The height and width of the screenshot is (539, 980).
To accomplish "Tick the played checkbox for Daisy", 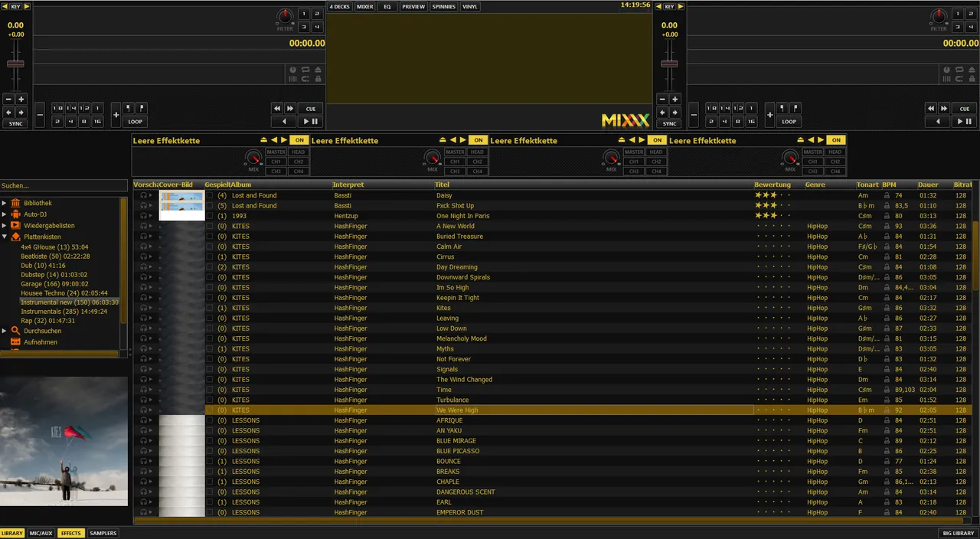I will 211,195.
